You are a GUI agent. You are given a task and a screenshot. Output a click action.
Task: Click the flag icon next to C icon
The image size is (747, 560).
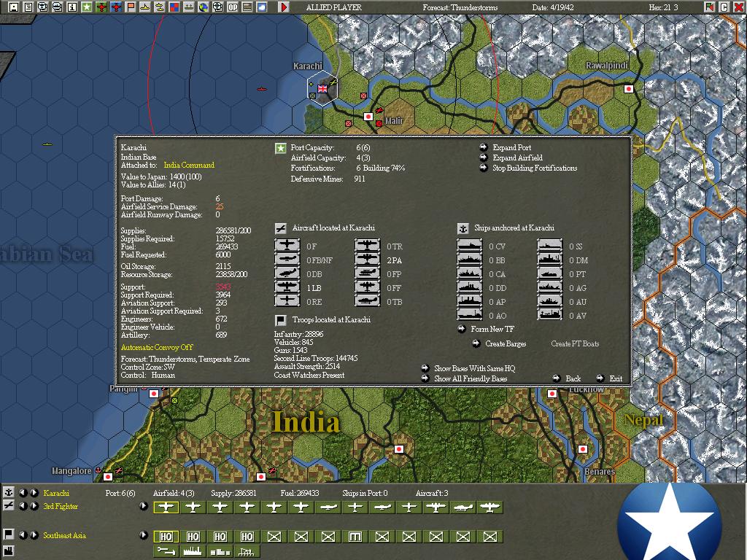tap(710, 7)
